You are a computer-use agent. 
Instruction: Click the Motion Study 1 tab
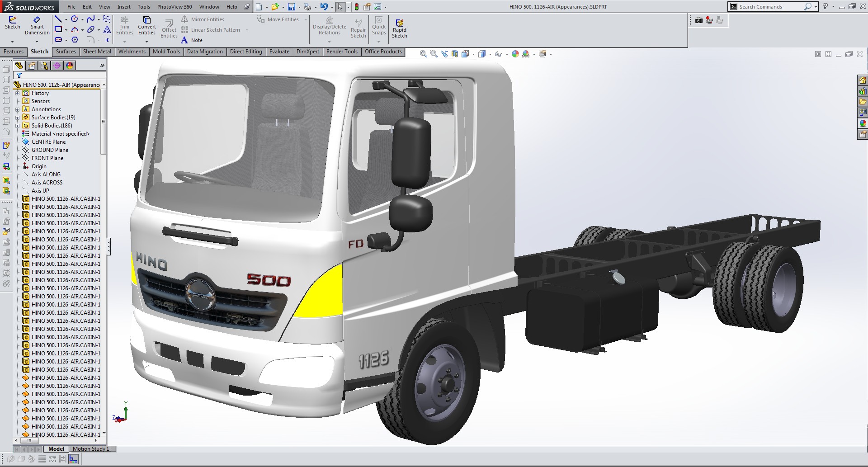pyautogui.click(x=91, y=448)
